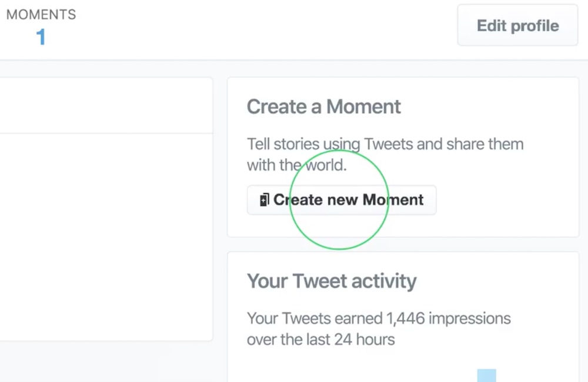Click 'Tell stories using Tweets' description line
588x382 pixels.
[x=385, y=144]
